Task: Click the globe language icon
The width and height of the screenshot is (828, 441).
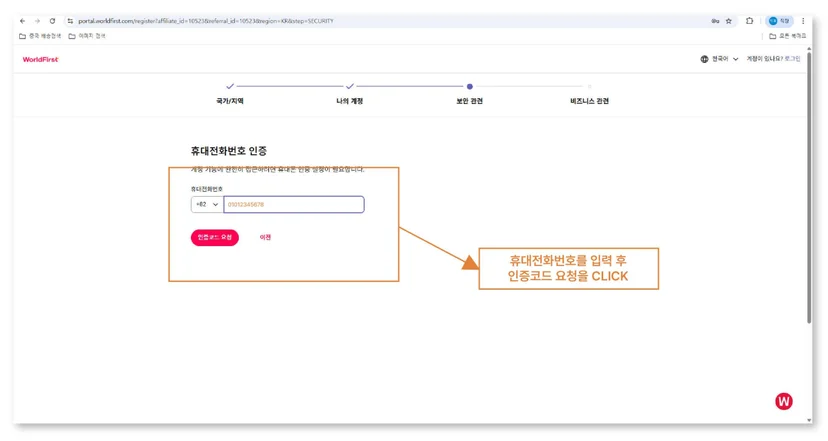Action: (704, 59)
